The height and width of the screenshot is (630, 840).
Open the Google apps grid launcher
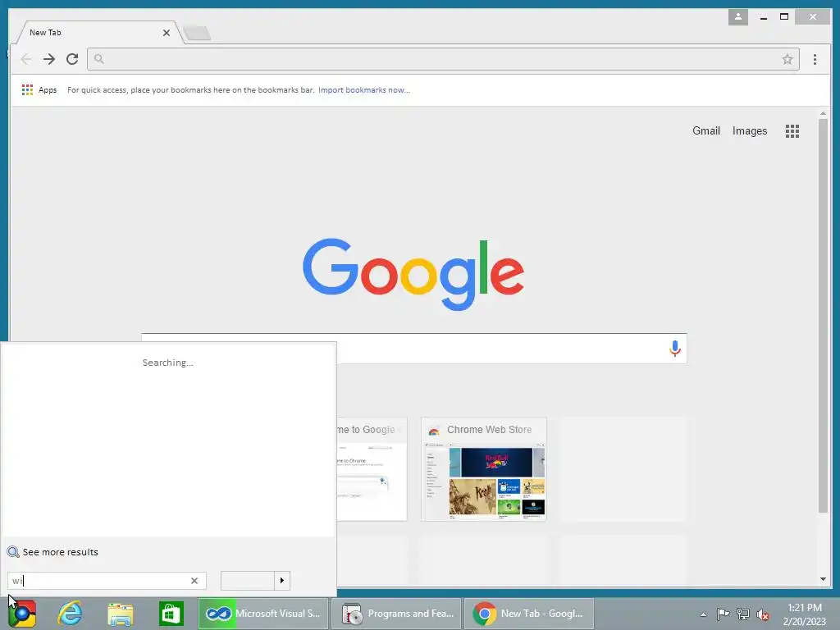[792, 131]
